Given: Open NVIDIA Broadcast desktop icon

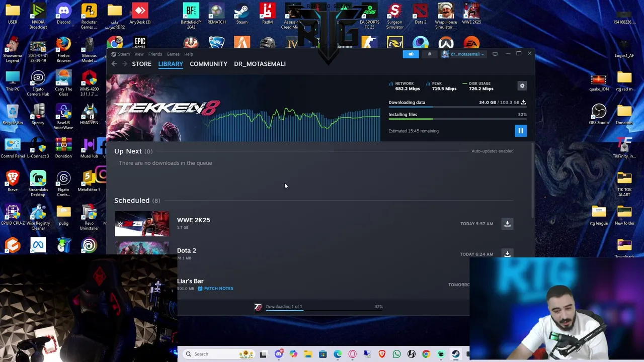Looking at the screenshot, I should [38, 16].
